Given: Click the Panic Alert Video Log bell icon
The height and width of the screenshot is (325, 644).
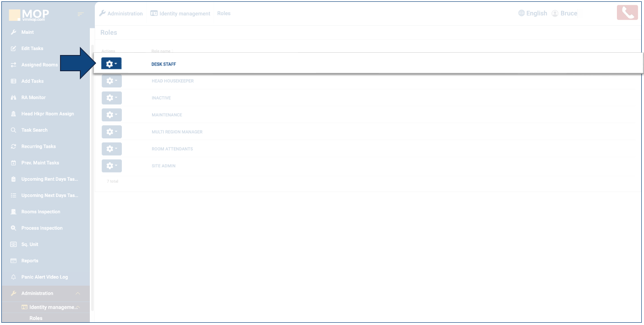Looking at the screenshot, I should pyautogui.click(x=14, y=277).
